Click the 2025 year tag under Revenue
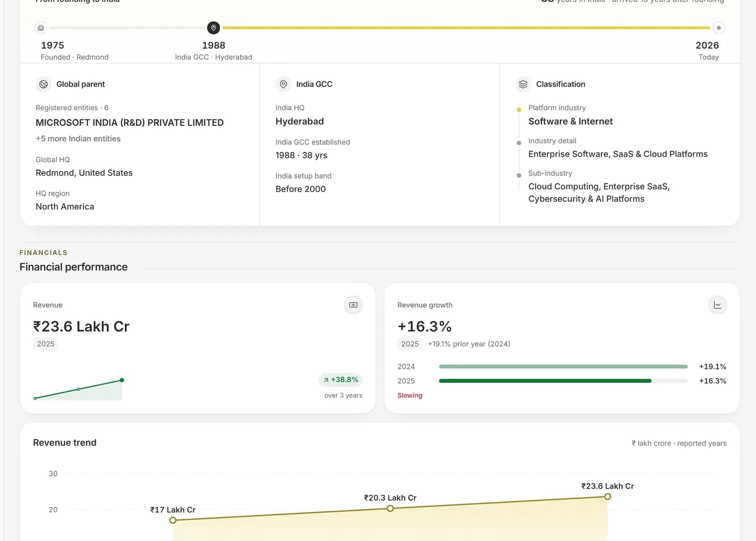The height and width of the screenshot is (541, 756). [x=46, y=344]
